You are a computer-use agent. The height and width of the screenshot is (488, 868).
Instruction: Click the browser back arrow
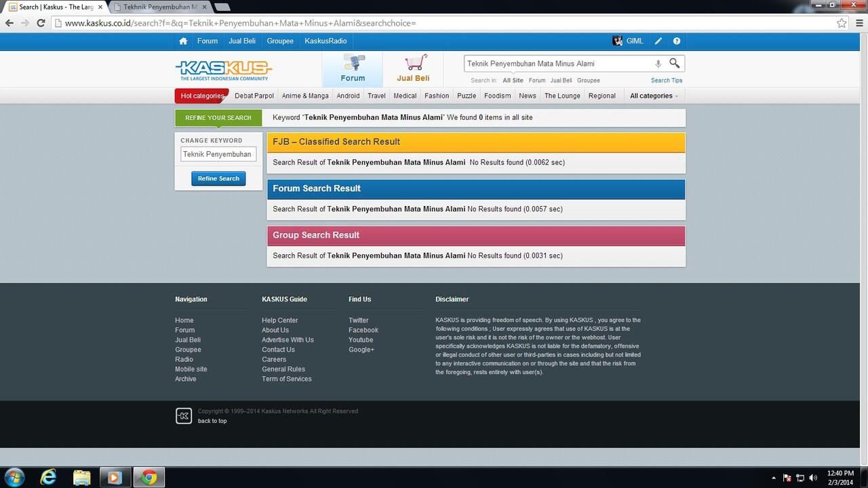click(x=9, y=22)
